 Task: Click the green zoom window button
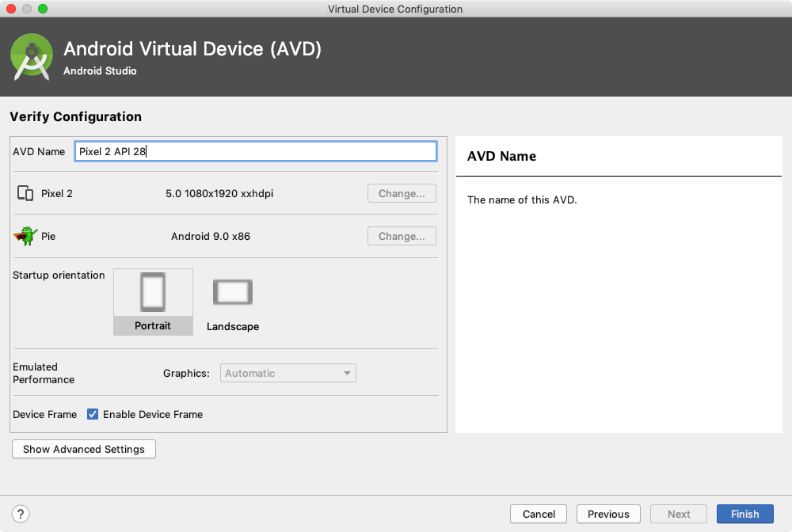click(x=43, y=9)
